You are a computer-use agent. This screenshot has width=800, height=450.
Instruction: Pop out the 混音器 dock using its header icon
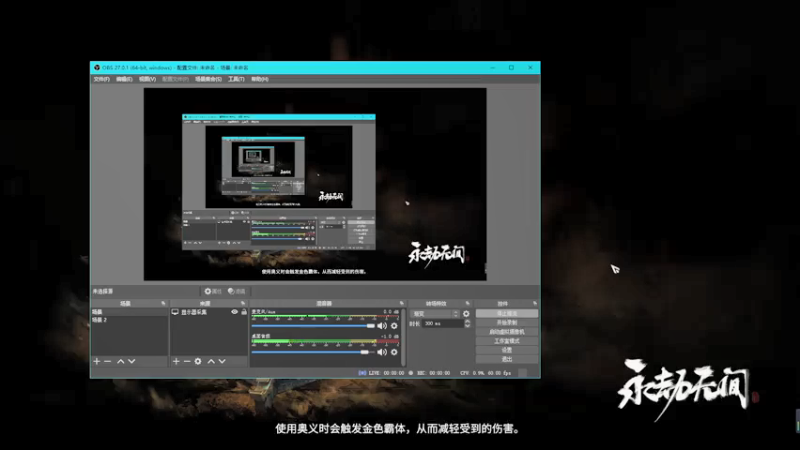[x=402, y=303]
